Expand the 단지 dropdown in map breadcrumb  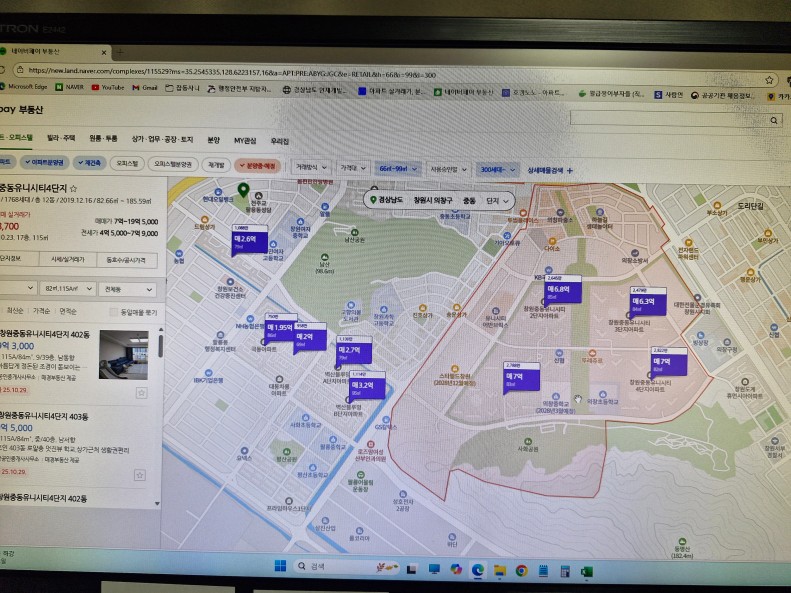pyautogui.click(x=499, y=201)
